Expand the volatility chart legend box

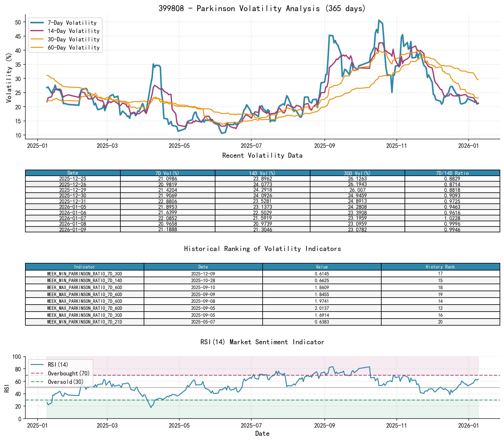tap(65, 35)
